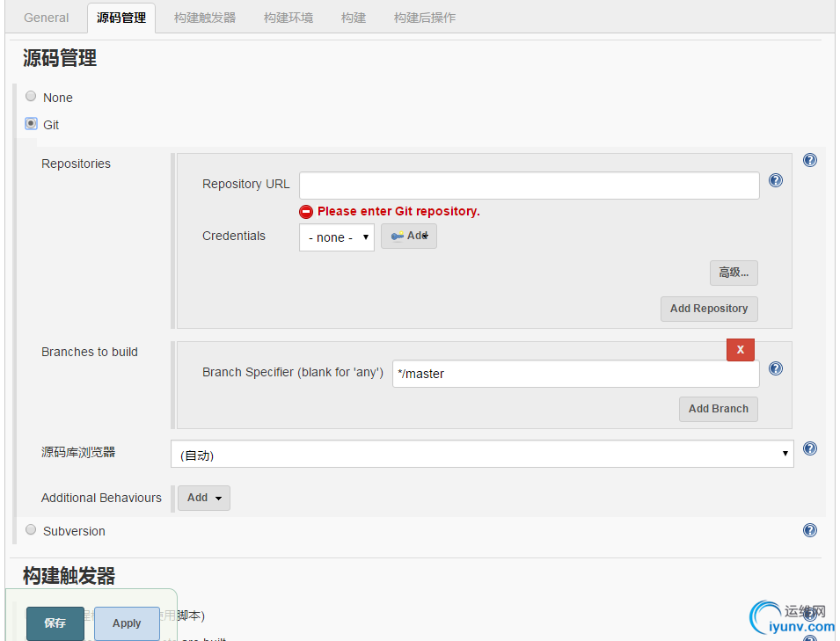
Task: Delete the branch with red X button
Action: (x=741, y=350)
